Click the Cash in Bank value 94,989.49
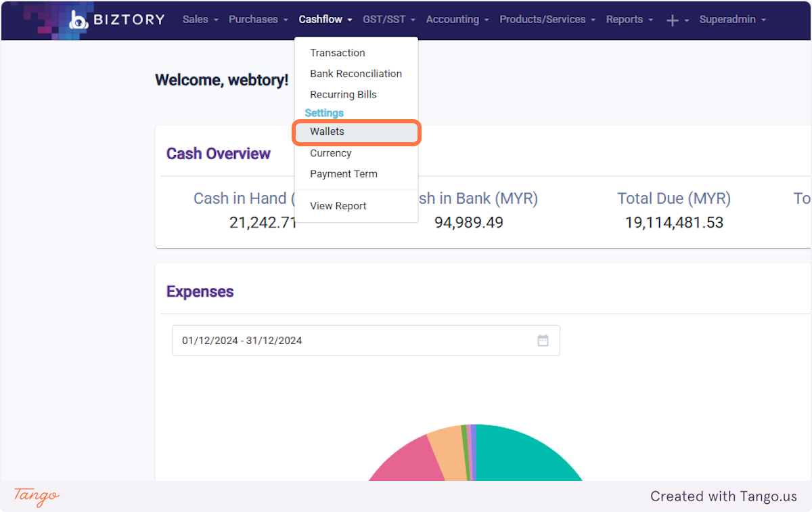Image resolution: width=812 pixels, height=512 pixels. (x=469, y=222)
